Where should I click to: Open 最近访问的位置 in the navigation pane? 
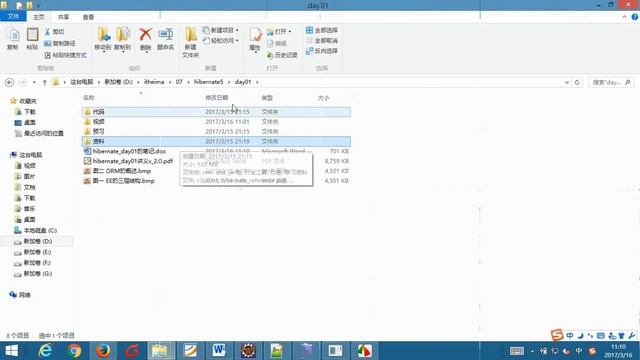point(40,133)
